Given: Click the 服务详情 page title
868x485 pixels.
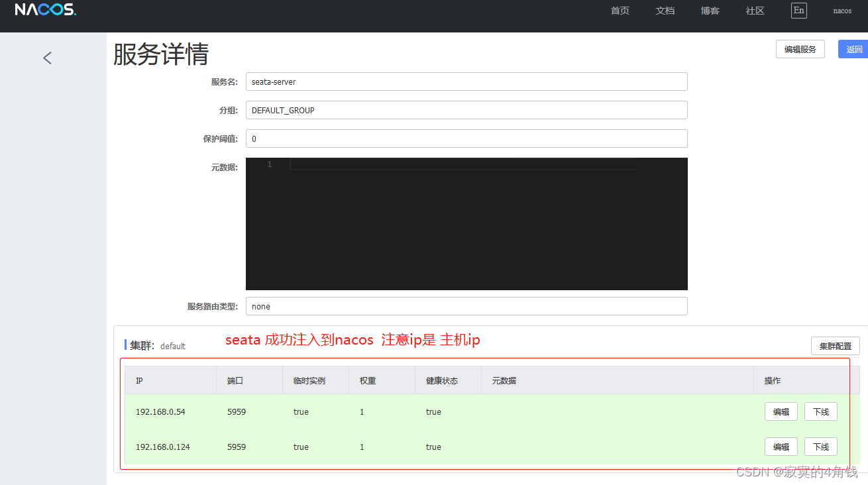Looking at the screenshot, I should click(161, 54).
